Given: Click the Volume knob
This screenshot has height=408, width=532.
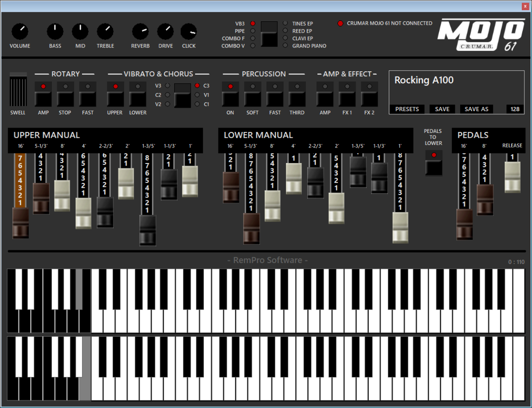Looking at the screenshot, I should 20,31.
